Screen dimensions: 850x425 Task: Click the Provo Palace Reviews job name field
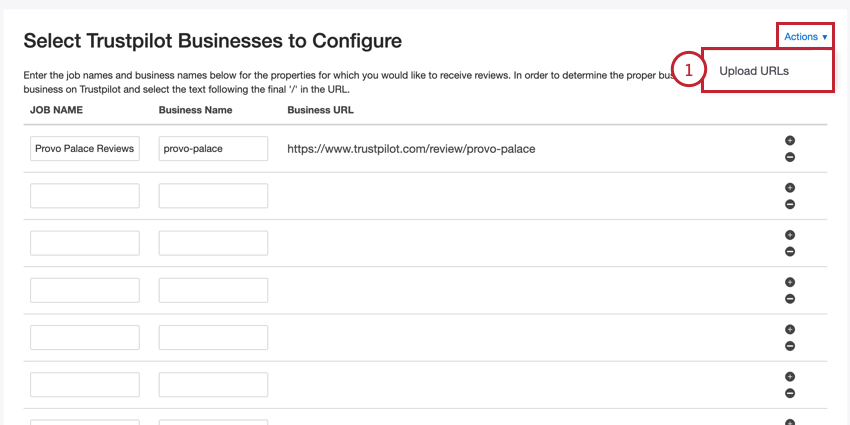[84, 149]
